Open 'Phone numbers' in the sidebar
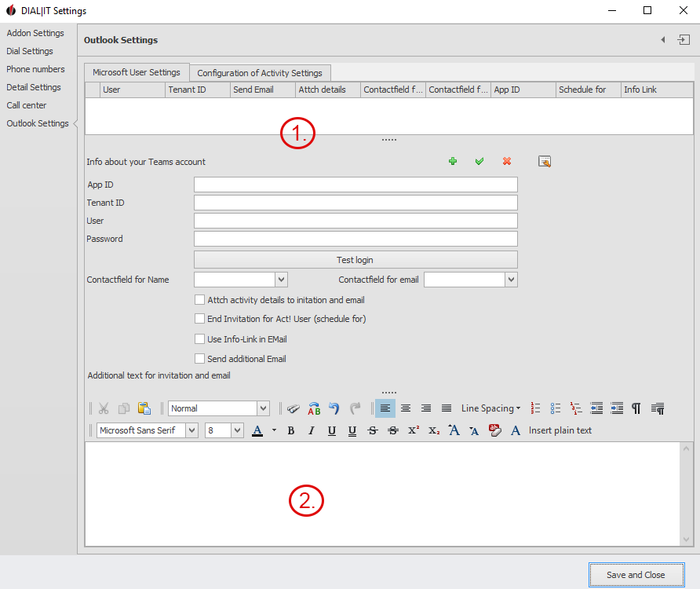The height and width of the screenshot is (589, 700). tap(36, 68)
